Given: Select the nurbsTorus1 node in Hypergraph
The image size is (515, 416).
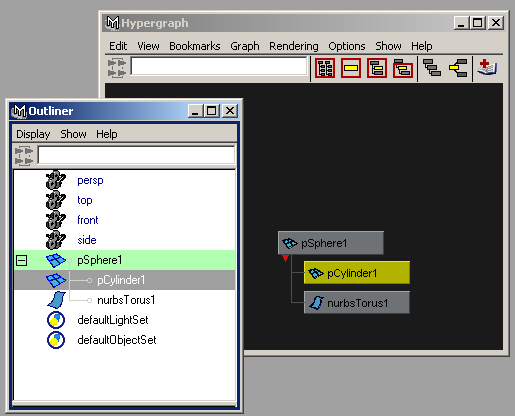Looking at the screenshot, I should pos(357,303).
